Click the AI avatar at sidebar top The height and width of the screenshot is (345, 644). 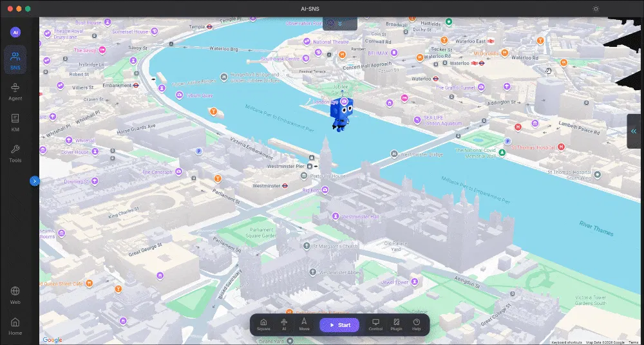tap(15, 32)
